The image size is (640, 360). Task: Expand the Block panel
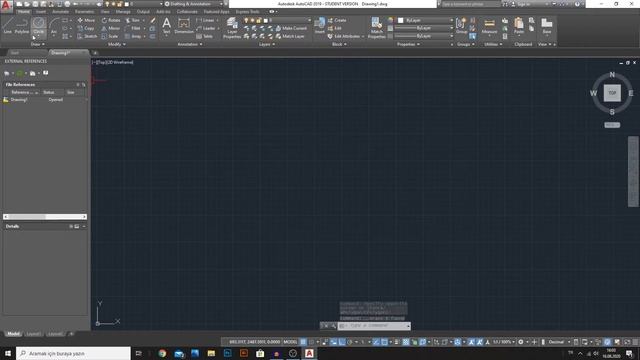coord(339,44)
